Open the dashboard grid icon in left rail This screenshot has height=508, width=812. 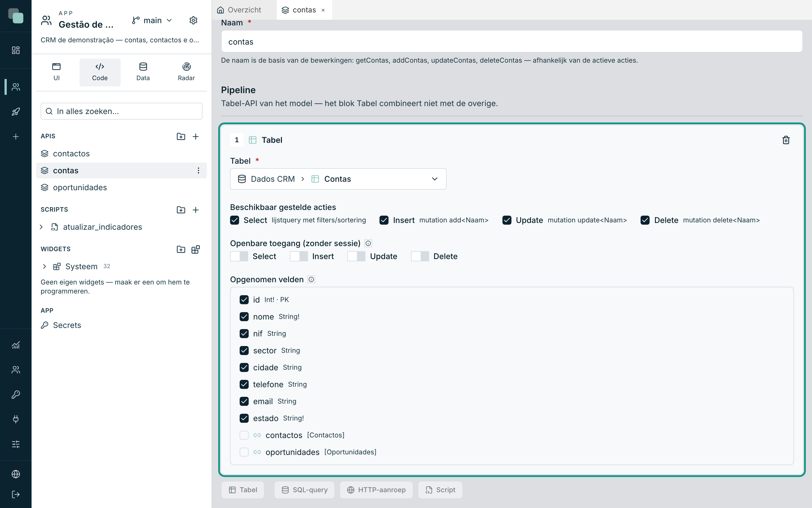pos(16,51)
